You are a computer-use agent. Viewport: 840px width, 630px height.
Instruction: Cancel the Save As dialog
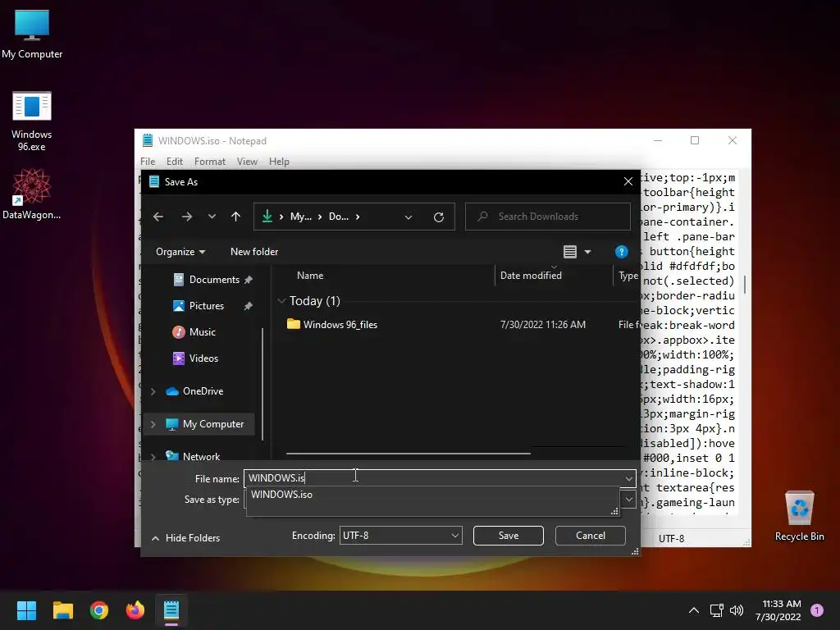coord(591,535)
